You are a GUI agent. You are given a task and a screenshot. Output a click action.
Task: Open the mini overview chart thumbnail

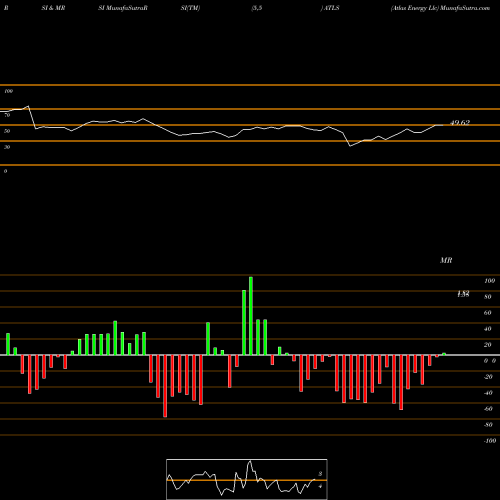click(247, 479)
